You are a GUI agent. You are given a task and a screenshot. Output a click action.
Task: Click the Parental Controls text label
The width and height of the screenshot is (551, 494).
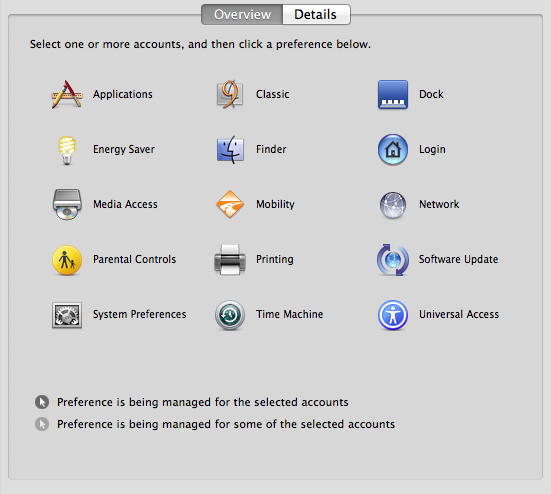134,259
